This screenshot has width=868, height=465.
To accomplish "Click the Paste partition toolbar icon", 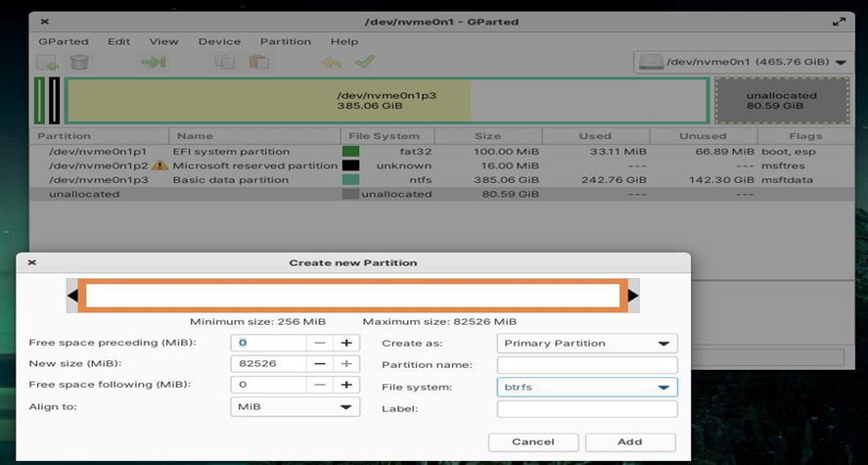I will 258,62.
